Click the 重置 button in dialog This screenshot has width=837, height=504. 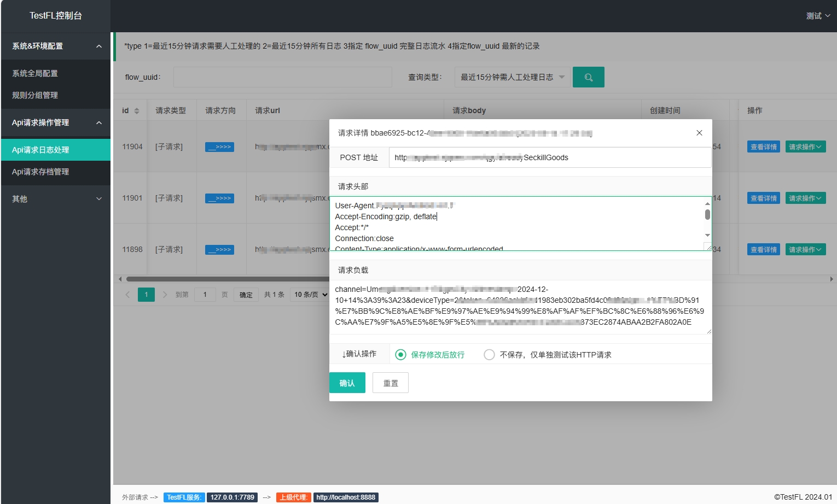391,383
